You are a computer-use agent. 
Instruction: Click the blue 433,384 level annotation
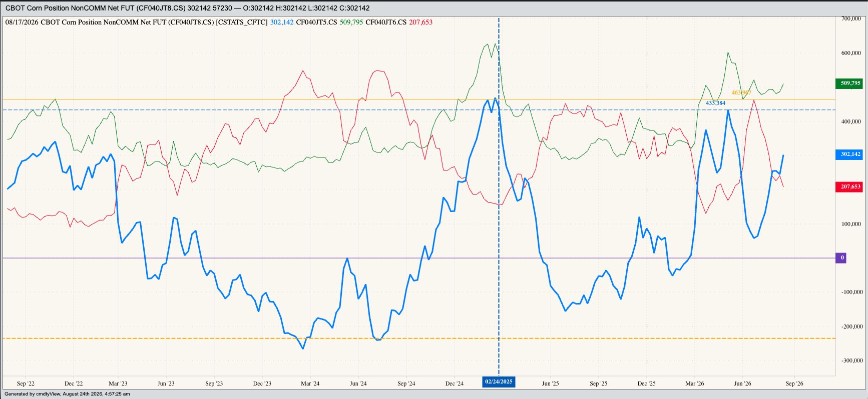tap(715, 103)
